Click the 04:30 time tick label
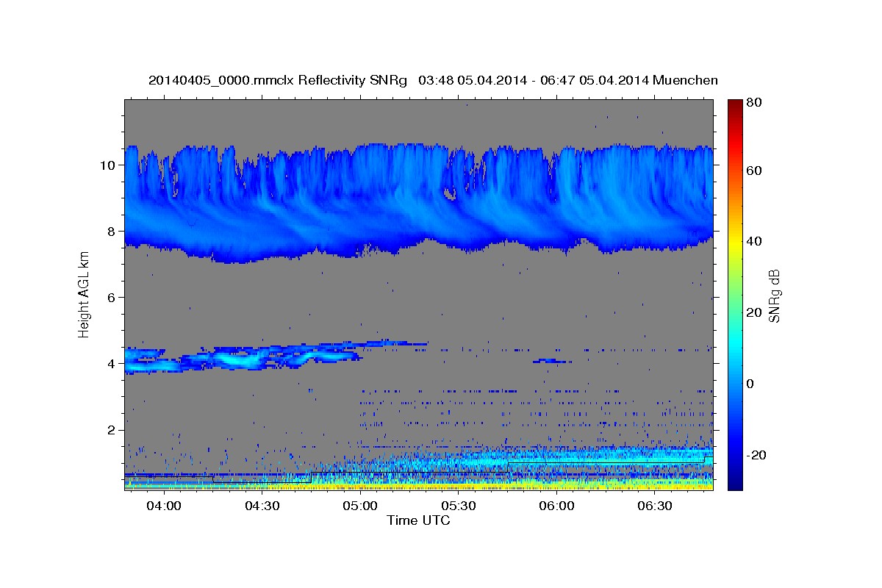This screenshot has height=588, width=882. [x=262, y=506]
